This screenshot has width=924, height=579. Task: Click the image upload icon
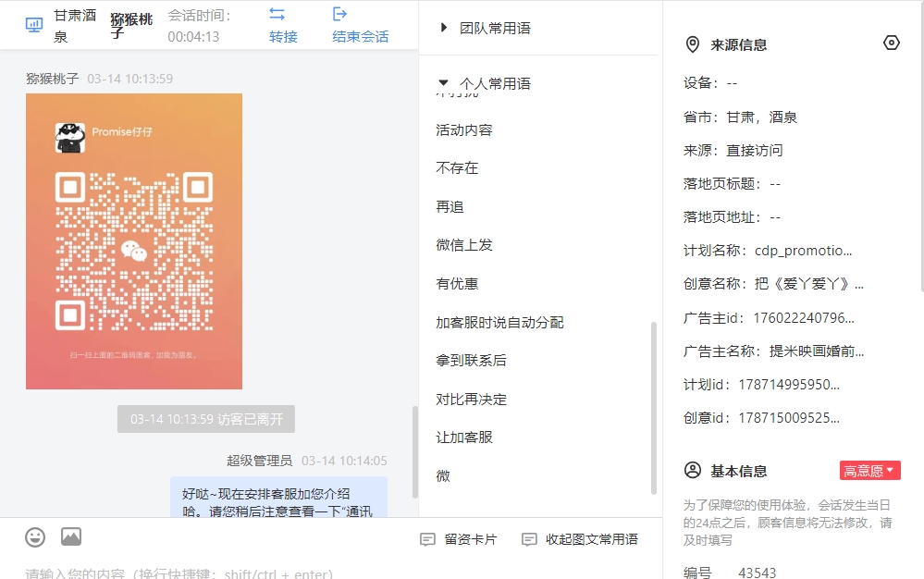(x=71, y=536)
